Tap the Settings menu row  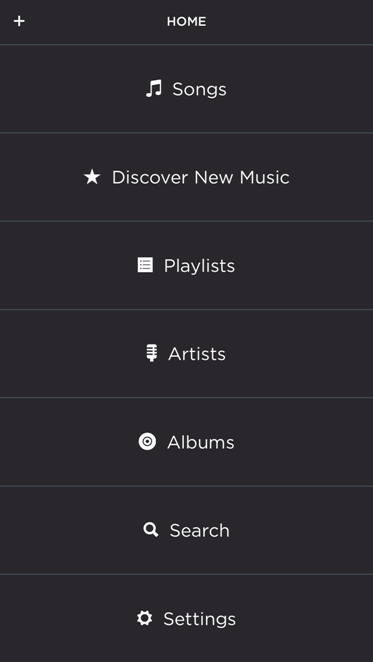point(186,619)
